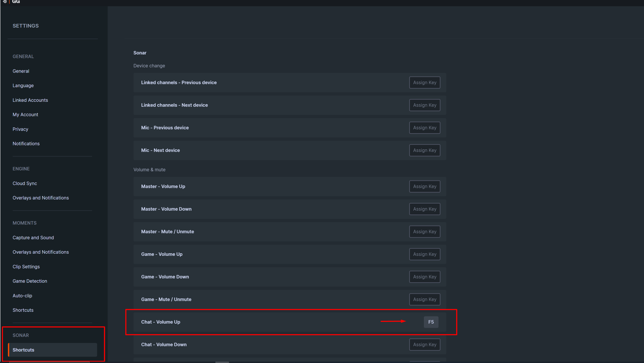Open Cloud Sync under Engine
Screen dimensions: 644x363
(x=25, y=183)
